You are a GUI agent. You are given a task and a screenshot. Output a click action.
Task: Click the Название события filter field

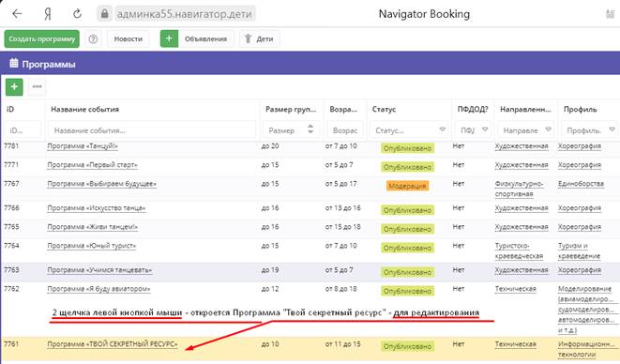152,130
